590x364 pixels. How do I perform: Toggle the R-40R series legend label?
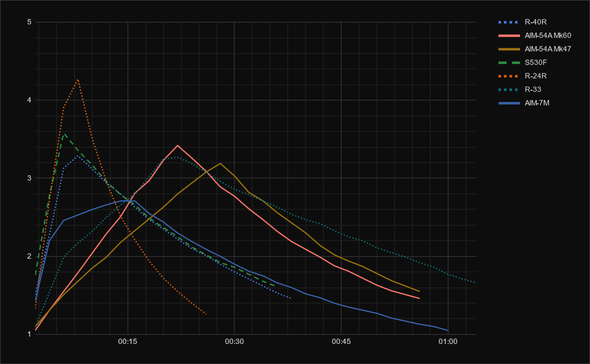click(x=536, y=22)
